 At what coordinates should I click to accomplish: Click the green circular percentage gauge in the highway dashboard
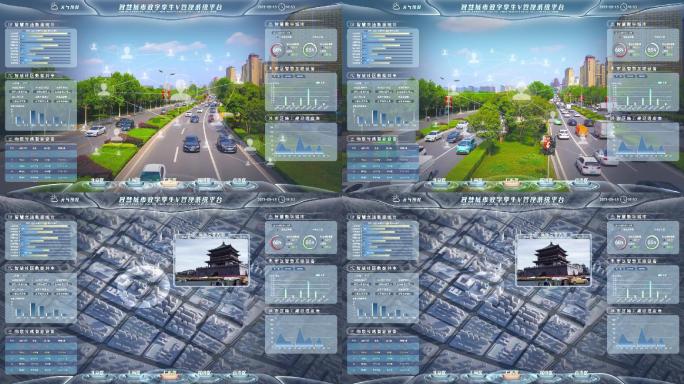(309, 51)
